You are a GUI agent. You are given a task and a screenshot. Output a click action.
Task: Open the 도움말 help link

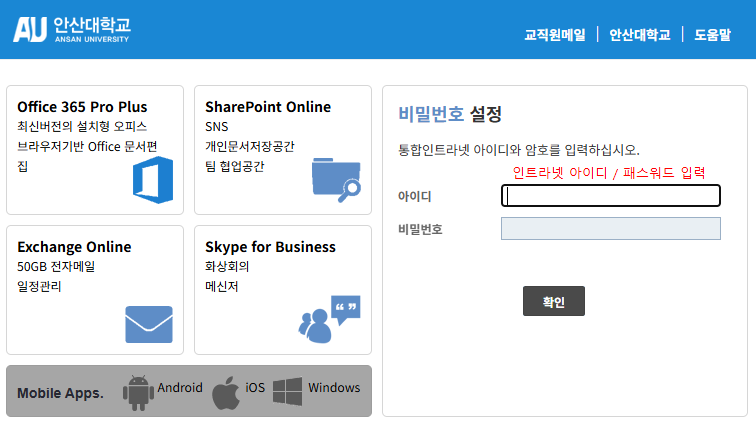click(x=712, y=34)
